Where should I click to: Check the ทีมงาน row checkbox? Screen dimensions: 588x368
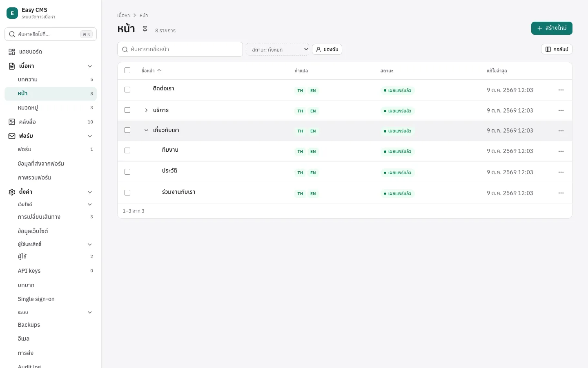[x=127, y=150]
